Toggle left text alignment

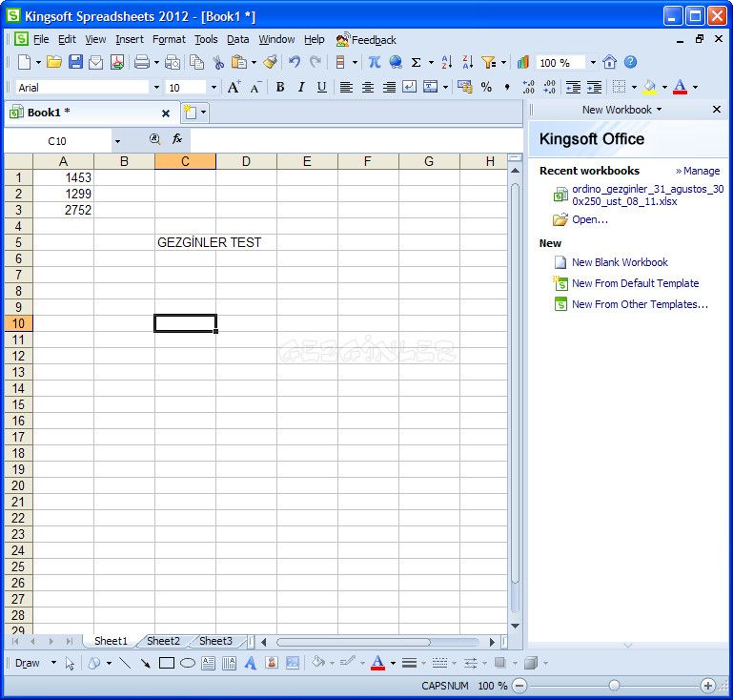(346, 87)
